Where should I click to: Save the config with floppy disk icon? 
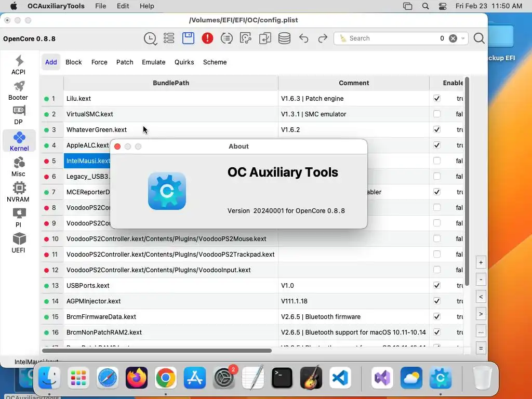click(188, 38)
